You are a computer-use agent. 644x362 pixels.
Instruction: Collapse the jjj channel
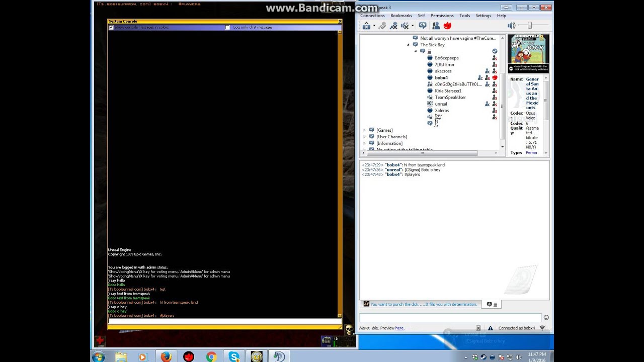(x=416, y=51)
